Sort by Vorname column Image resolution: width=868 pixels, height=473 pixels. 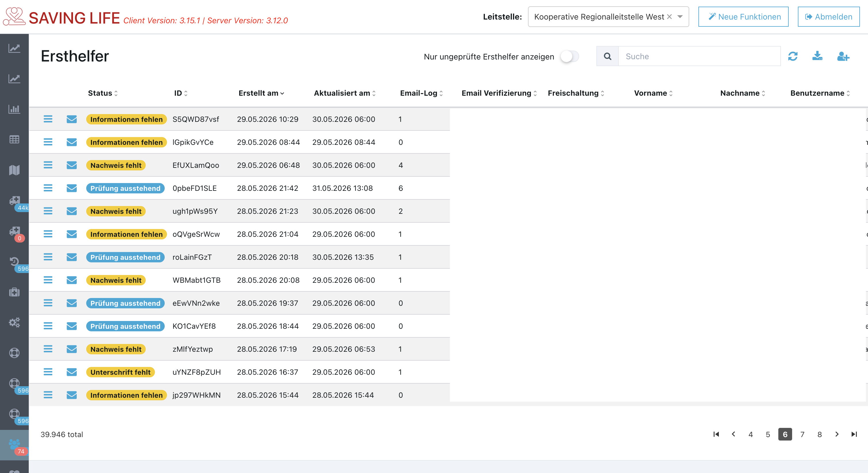coord(653,93)
